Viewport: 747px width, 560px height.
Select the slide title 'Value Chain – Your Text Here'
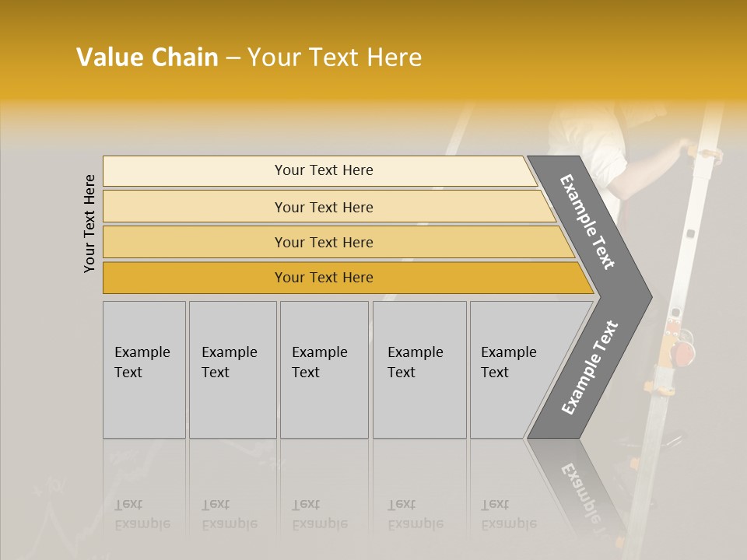pyautogui.click(x=249, y=57)
